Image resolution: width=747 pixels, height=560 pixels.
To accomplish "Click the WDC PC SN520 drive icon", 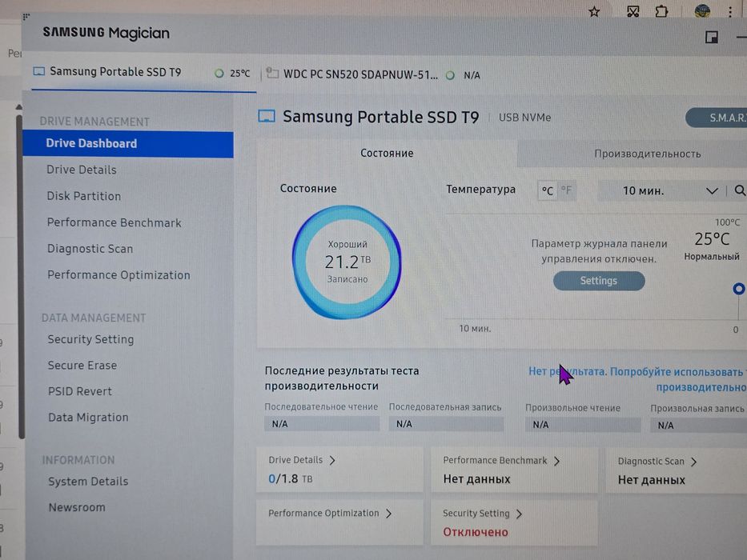I will point(272,73).
